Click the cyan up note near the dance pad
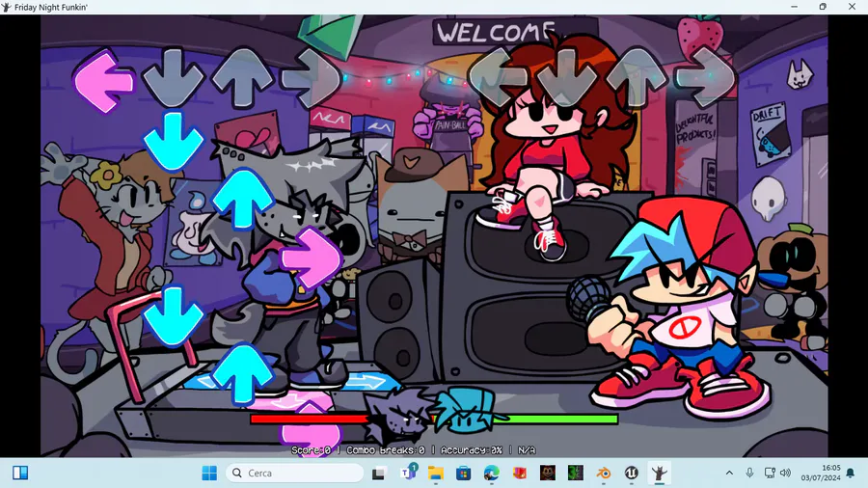Viewport: 868px width, 488px height. coord(242,374)
